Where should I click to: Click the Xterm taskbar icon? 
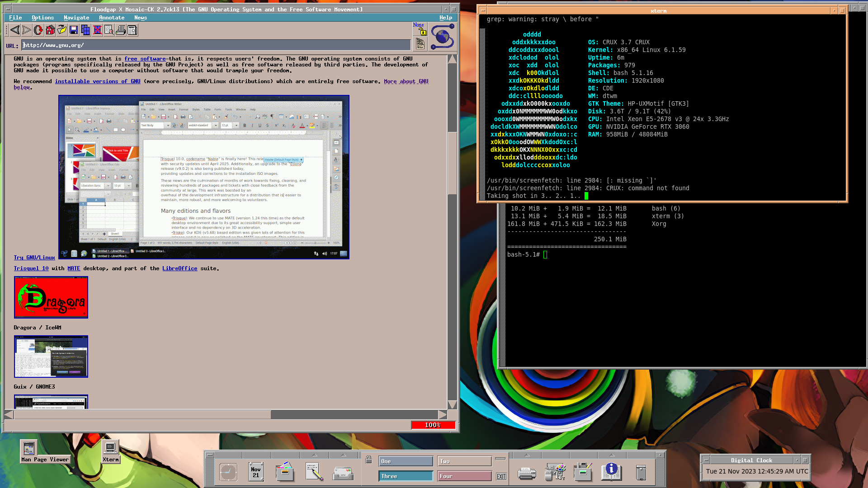coord(111,451)
